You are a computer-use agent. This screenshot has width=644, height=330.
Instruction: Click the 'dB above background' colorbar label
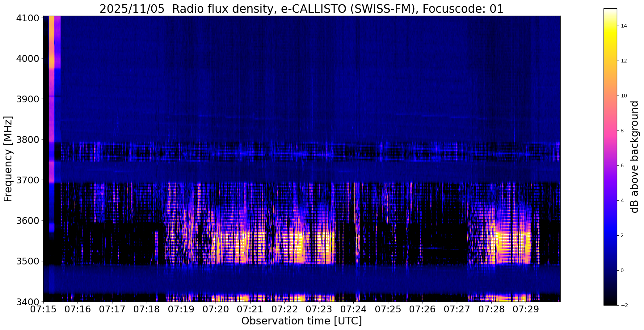coord(635,157)
